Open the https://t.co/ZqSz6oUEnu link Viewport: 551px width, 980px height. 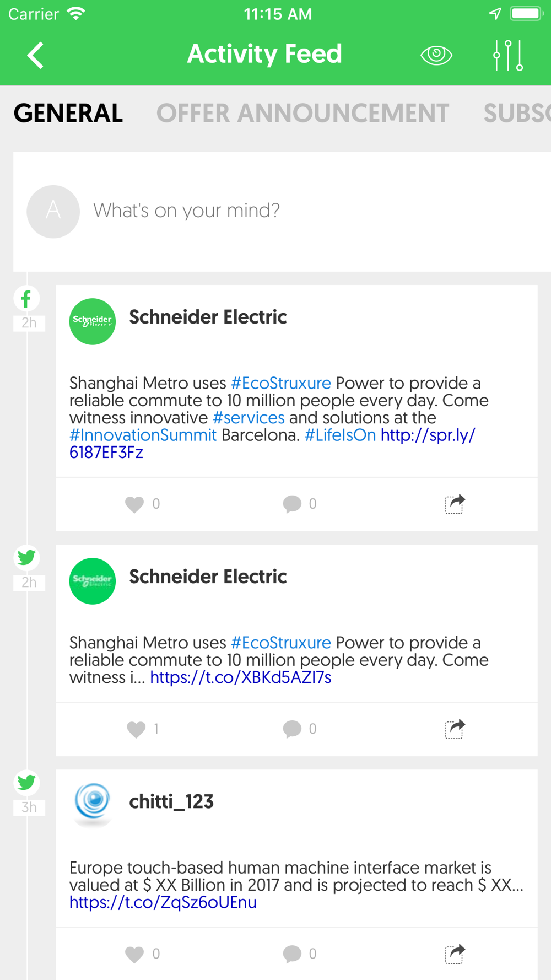click(163, 902)
